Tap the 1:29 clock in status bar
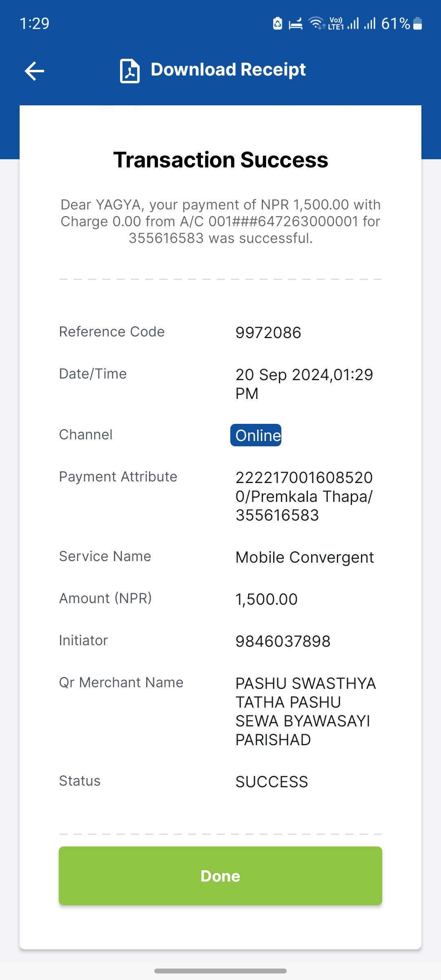 tap(35, 23)
